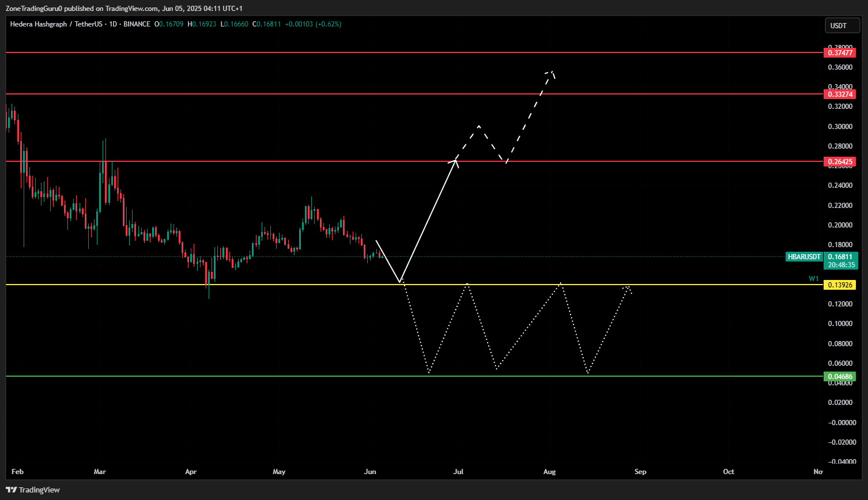
Task: Click the 0.20000 price axis tick
Action: [x=840, y=225]
